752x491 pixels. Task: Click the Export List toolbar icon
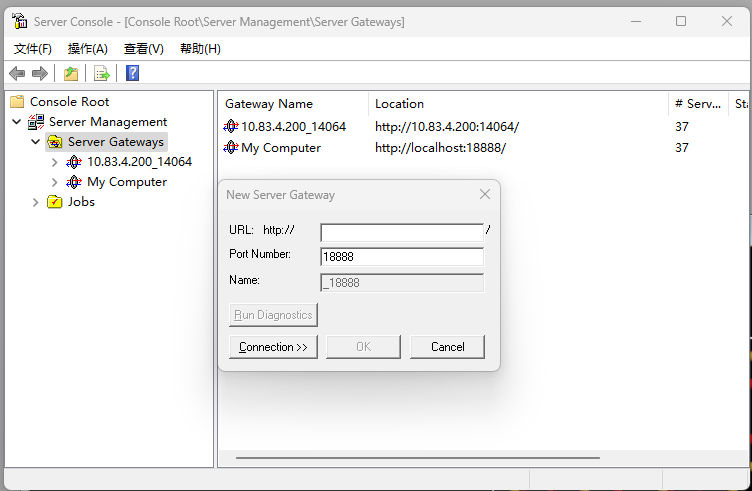[x=101, y=73]
